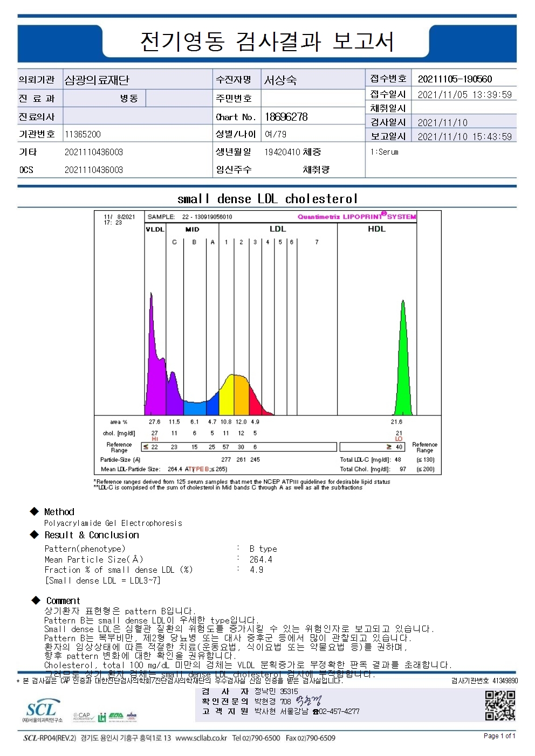Screen dimensions: 535x756
Task: Click the red HI flag under chol.
Action: [155, 439]
